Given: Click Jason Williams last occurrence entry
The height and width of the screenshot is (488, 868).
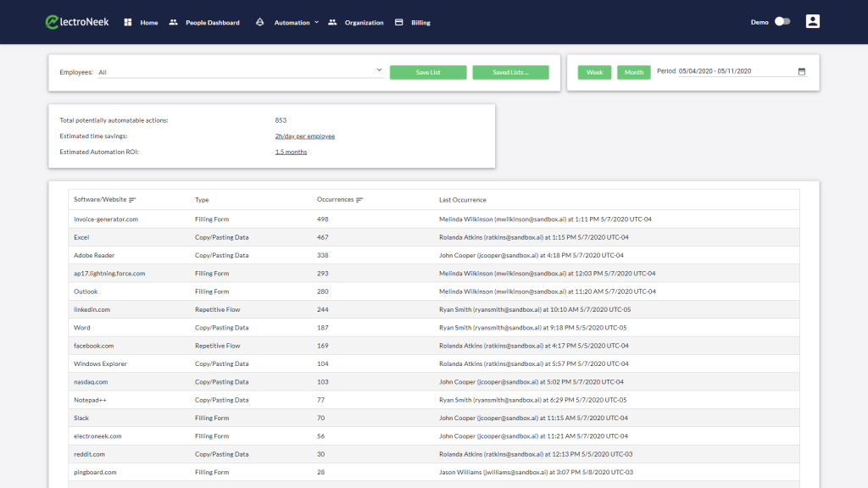Looking at the screenshot, I should click(x=536, y=472).
